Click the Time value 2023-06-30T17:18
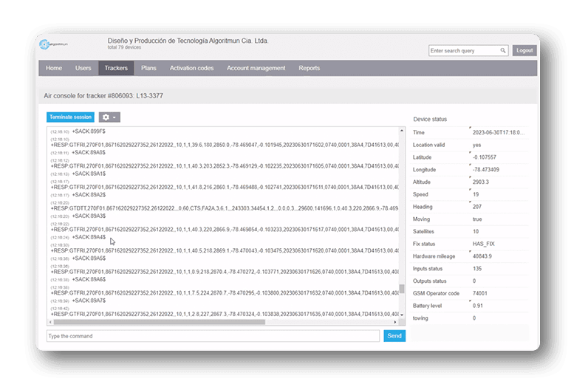This screenshot has height=384, width=588. click(499, 132)
